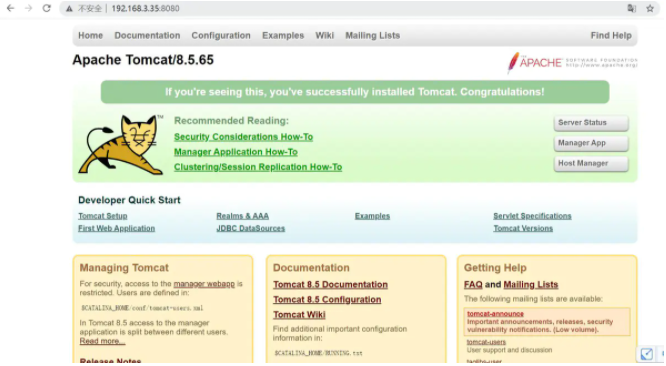This screenshot has width=666, height=366.
Task: Bookmark this page with the star icon
Action: click(650, 8)
